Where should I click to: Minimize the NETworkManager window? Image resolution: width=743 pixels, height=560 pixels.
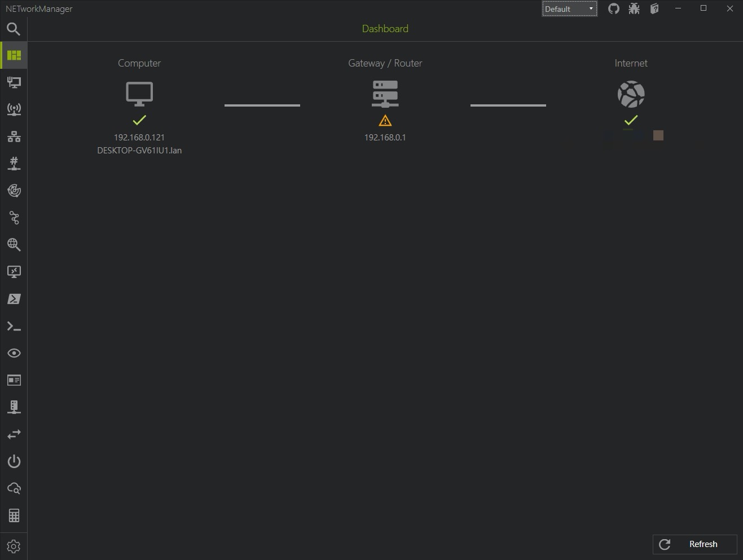pyautogui.click(x=678, y=8)
